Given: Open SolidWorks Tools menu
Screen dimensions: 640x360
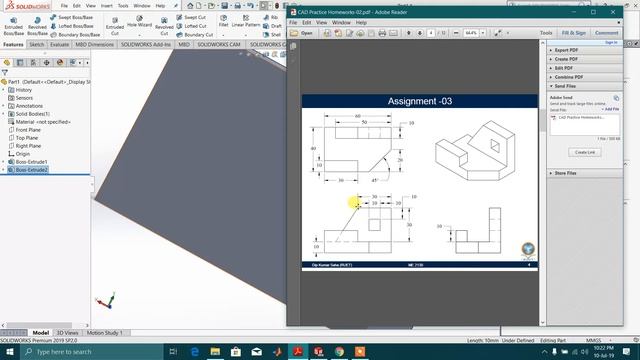Looking at the screenshot, I should 123,6.
